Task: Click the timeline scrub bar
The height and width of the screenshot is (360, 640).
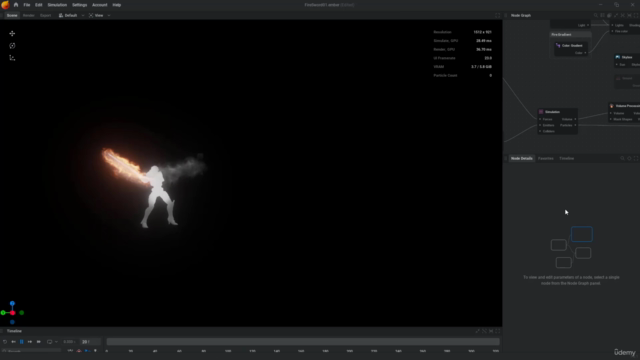Action: click(303, 342)
